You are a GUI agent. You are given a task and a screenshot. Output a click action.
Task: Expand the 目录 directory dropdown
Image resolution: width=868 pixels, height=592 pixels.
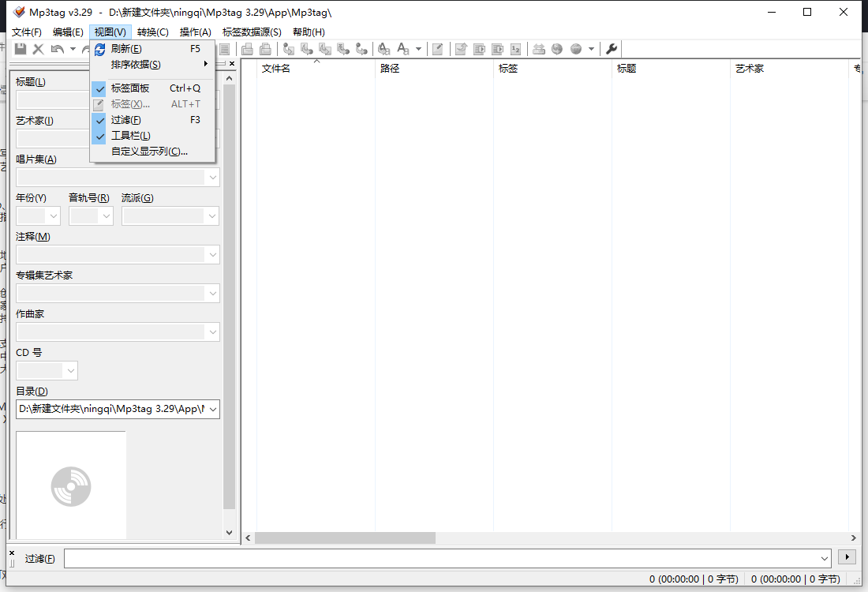coord(213,409)
